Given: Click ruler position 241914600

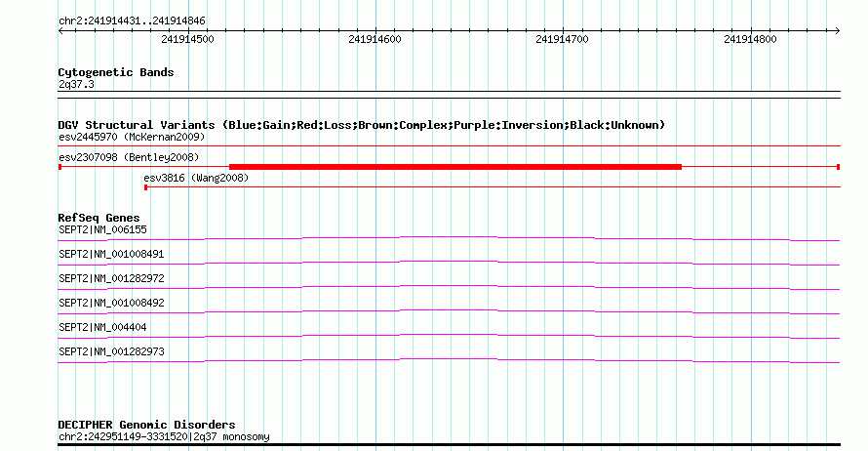Looking at the screenshot, I should pos(375,39).
